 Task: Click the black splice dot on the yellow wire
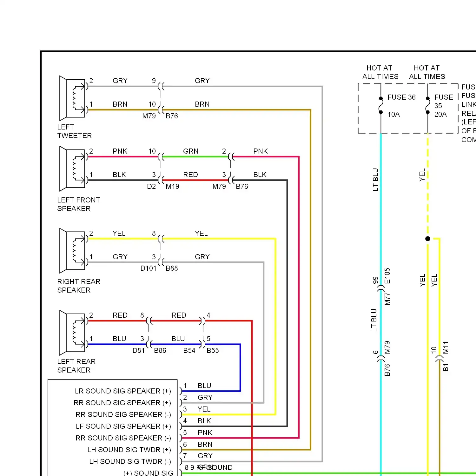[428, 239]
